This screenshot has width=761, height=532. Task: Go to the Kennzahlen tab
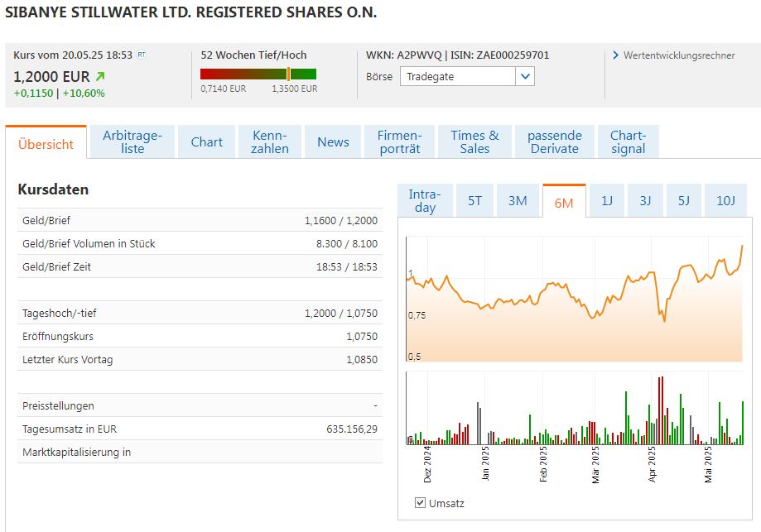(270, 141)
